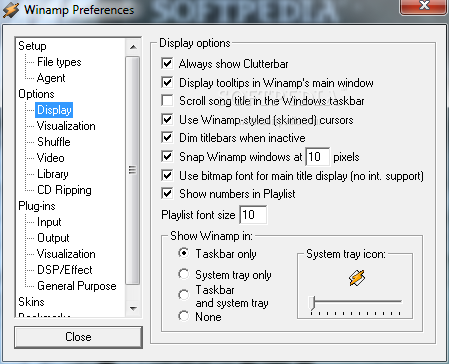Image resolution: width=449 pixels, height=364 pixels.
Task: Click the tree scrollbar down arrow
Action: (133, 309)
